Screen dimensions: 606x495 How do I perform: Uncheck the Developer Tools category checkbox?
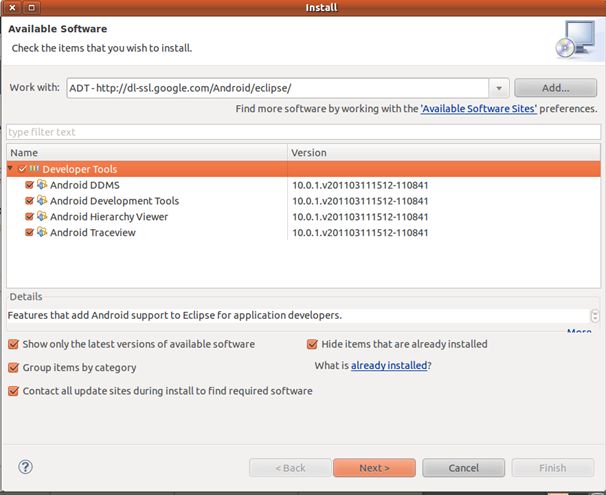[x=22, y=169]
